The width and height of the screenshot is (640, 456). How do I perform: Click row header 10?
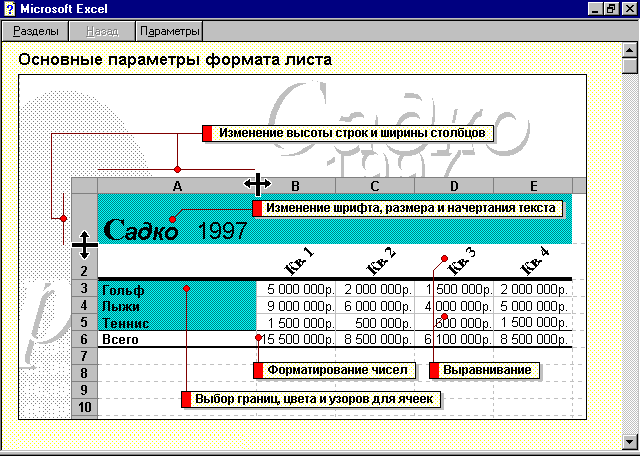click(x=84, y=407)
